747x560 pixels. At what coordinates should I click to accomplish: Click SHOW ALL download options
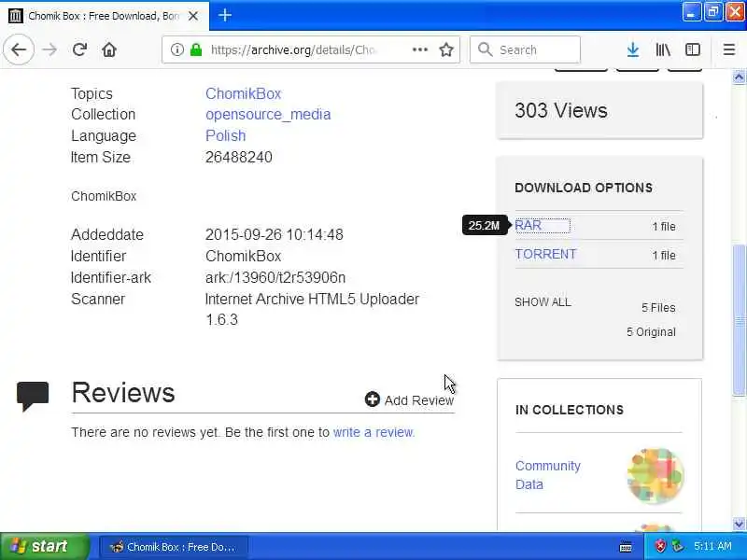pos(543,302)
